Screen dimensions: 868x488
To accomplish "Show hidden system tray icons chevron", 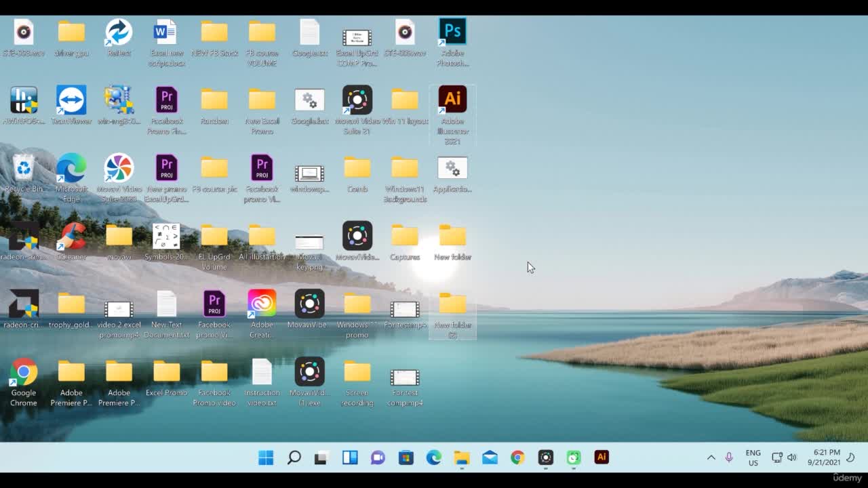I will (x=711, y=457).
